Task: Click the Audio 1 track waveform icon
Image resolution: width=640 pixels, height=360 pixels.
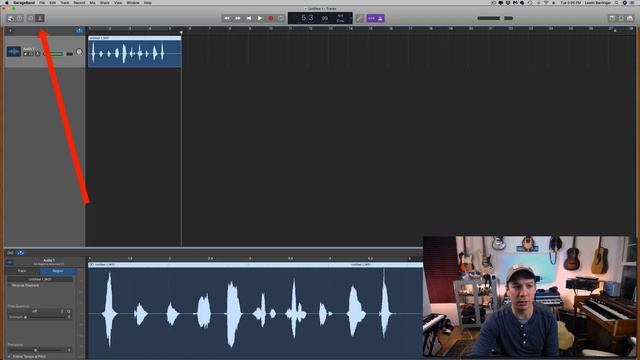Action: (x=13, y=52)
